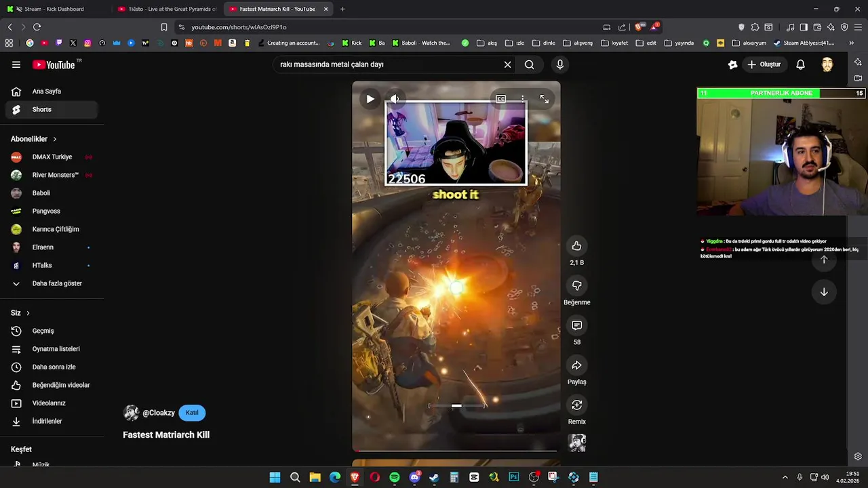The image size is (868, 488).
Task: Open the dinle bookmarks folder
Action: 544,43
